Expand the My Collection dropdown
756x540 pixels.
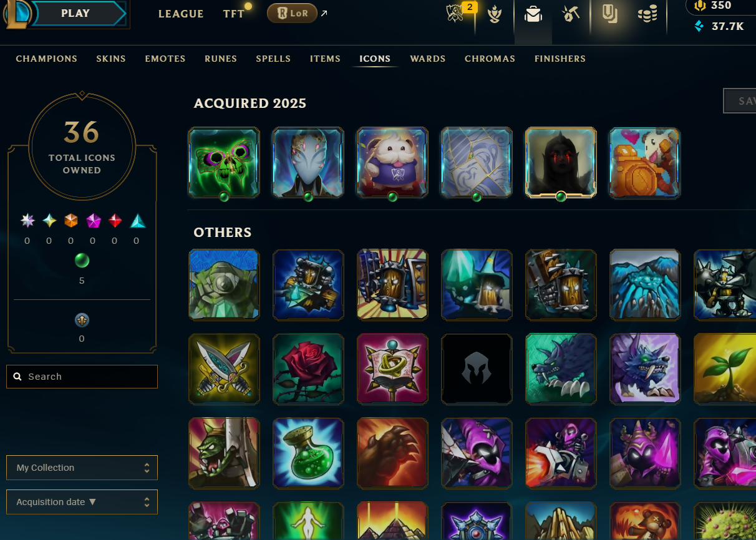point(82,468)
